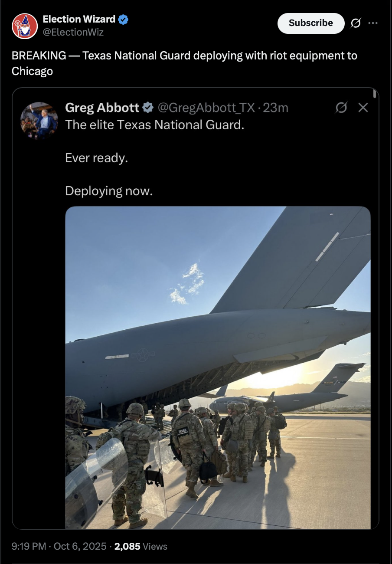392x564 pixels.
Task: Visit the @GregAbbott_TX handle
Action: coord(206,107)
